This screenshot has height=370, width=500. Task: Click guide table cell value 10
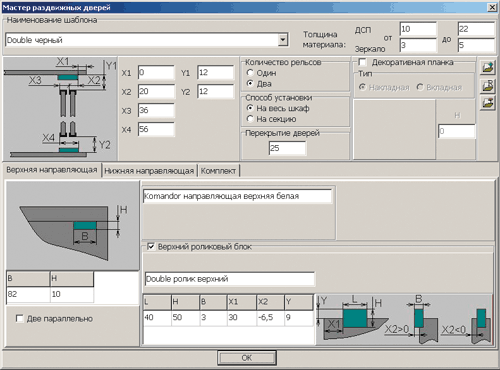pyautogui.click(x=72, y=294)
